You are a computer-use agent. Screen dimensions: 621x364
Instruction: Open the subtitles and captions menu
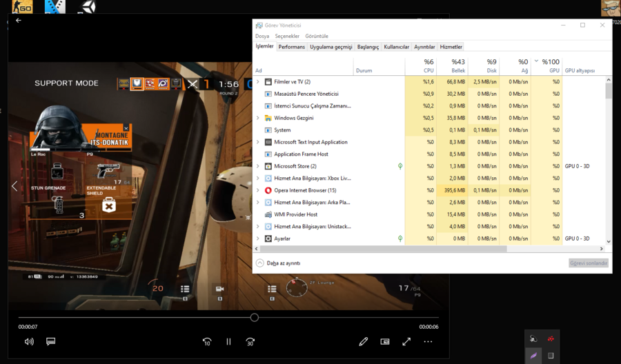[50, 341]
